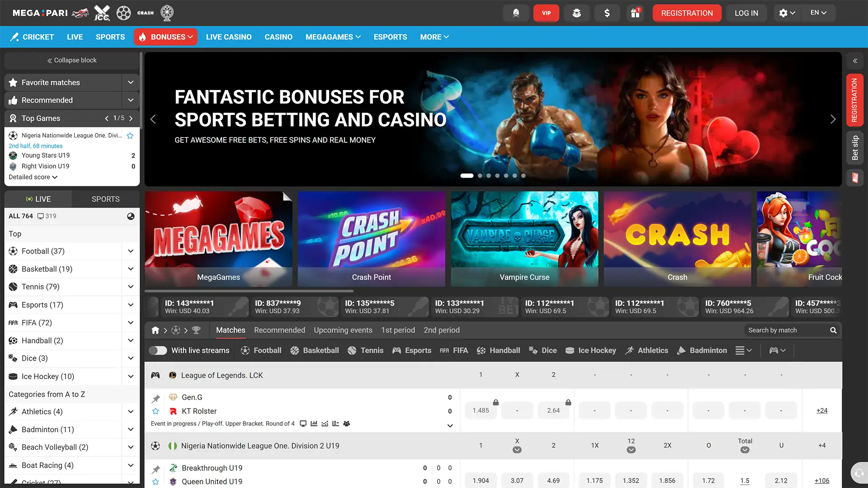The image size is (868, 488).
Task: Expand Esports (17) category
Action: (130, 305)
